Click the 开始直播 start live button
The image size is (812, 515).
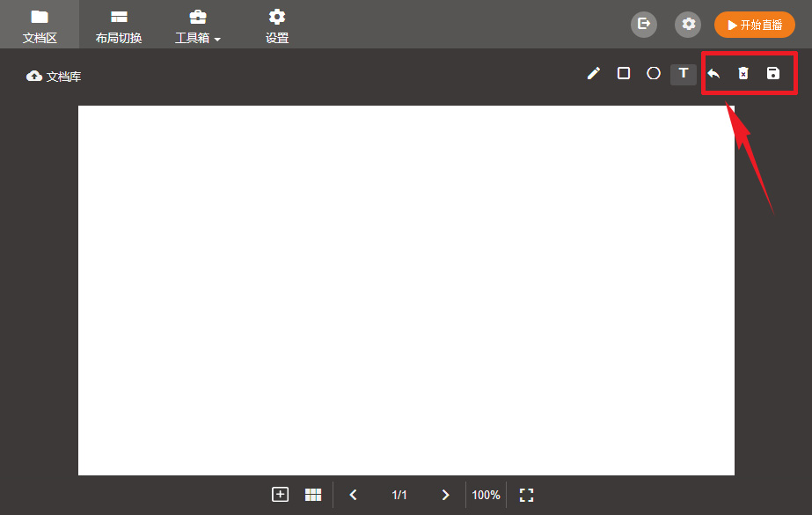click(x=755, y=25)
